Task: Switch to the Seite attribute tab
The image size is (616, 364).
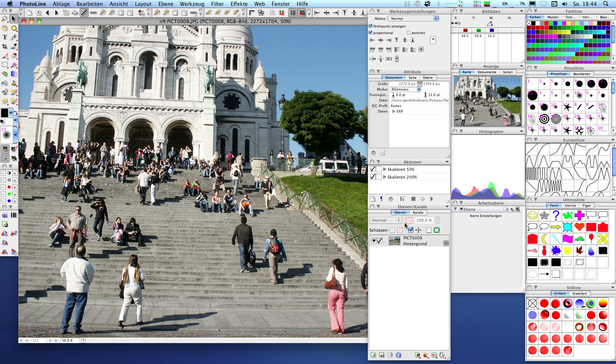Action: (x=412, y=78)
